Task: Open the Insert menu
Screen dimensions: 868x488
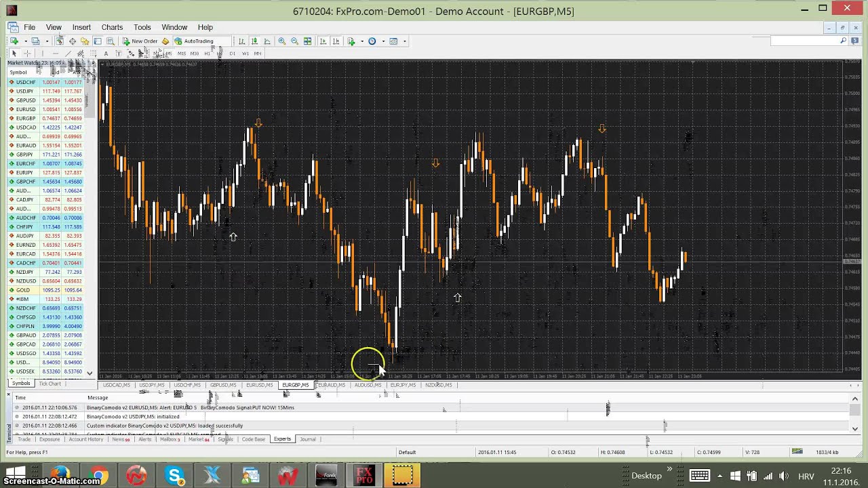Action: pyautogui.click(x=81, y=27)
